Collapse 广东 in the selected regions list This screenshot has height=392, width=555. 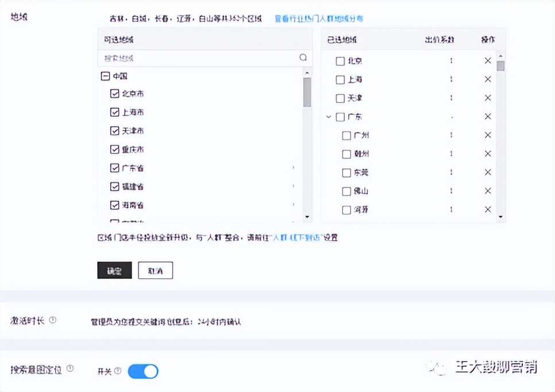329,117
